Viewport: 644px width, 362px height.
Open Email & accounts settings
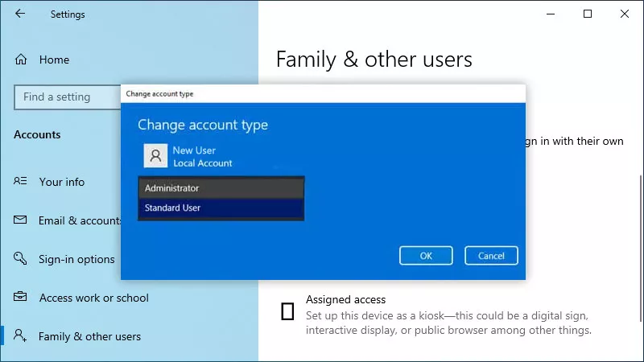[80, 220]
